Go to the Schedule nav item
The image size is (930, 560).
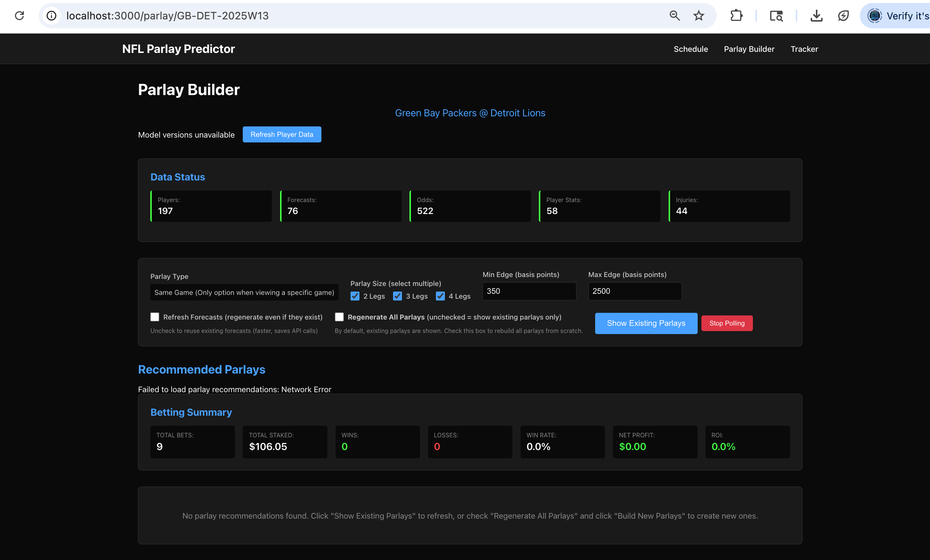click(x=690, y=49)
